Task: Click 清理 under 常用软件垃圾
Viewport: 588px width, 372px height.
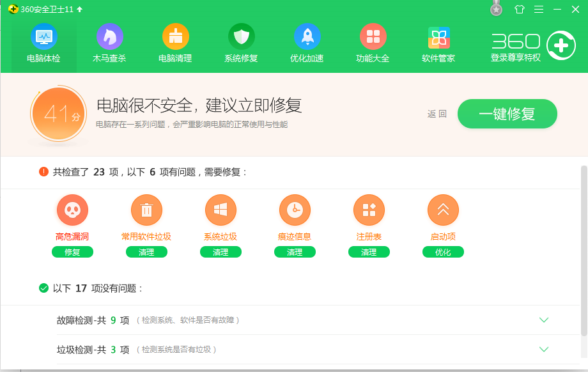Action: [x=146, y=252]
